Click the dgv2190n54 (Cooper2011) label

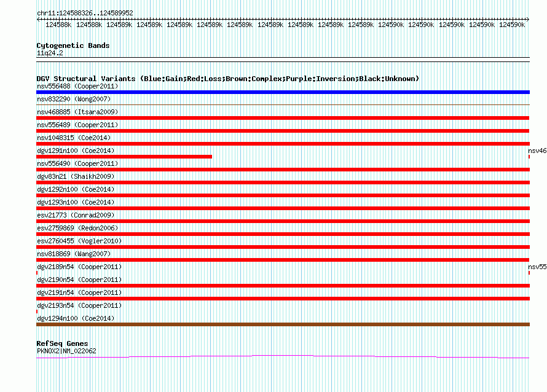point(79,280)
